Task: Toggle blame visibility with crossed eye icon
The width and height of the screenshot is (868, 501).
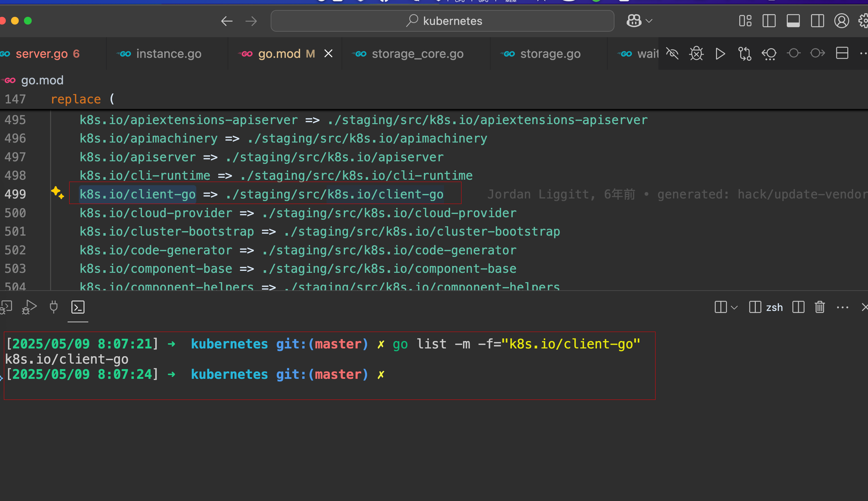Action: (x=672, y=53)
